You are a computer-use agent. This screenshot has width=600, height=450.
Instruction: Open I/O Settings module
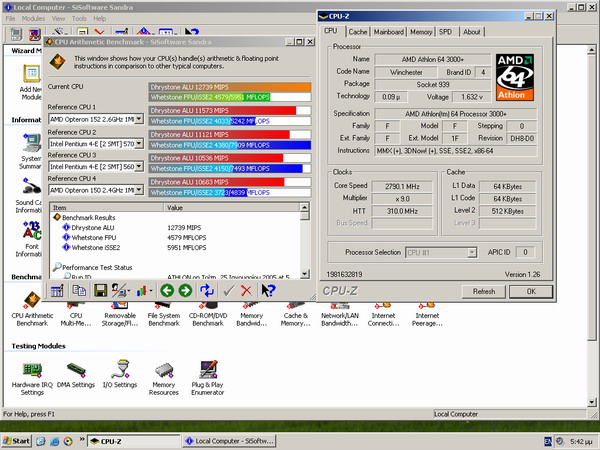[120, 374]
